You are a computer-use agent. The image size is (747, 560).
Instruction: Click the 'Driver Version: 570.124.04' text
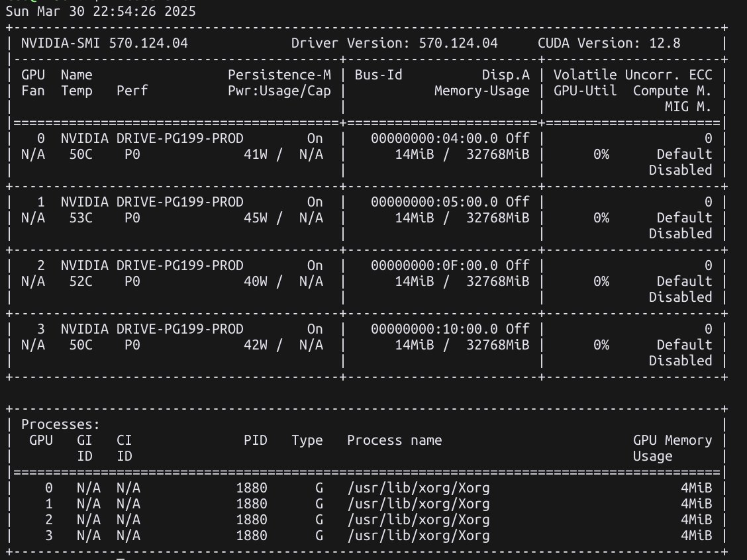395,43
